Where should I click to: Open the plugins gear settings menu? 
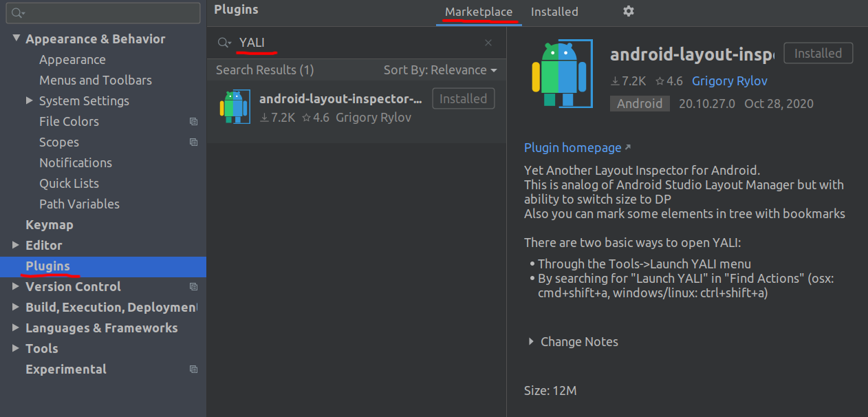coord(628,11)
